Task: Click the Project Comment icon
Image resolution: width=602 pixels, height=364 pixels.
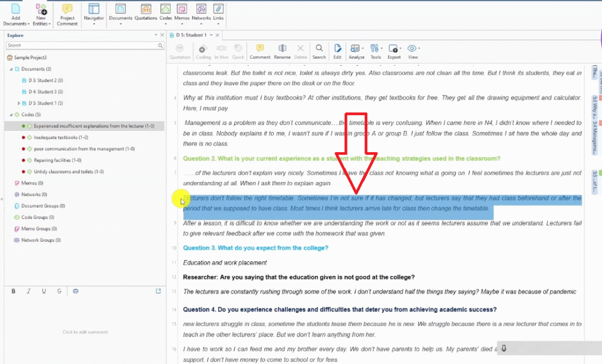Action: [x=68, y=12]
